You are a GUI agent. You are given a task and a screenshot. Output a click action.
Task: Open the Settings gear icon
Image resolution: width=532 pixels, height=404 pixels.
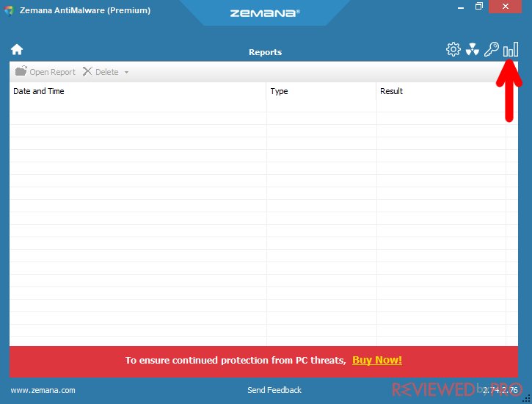pos(453,49)
